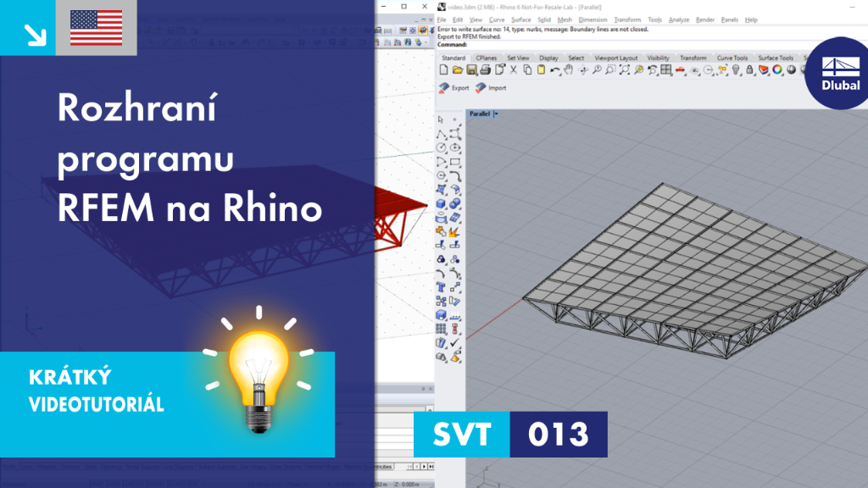Select the Rectangle tool in left sidebar
This screenshot has width=868, height=488.
click(x=454, y=162)
